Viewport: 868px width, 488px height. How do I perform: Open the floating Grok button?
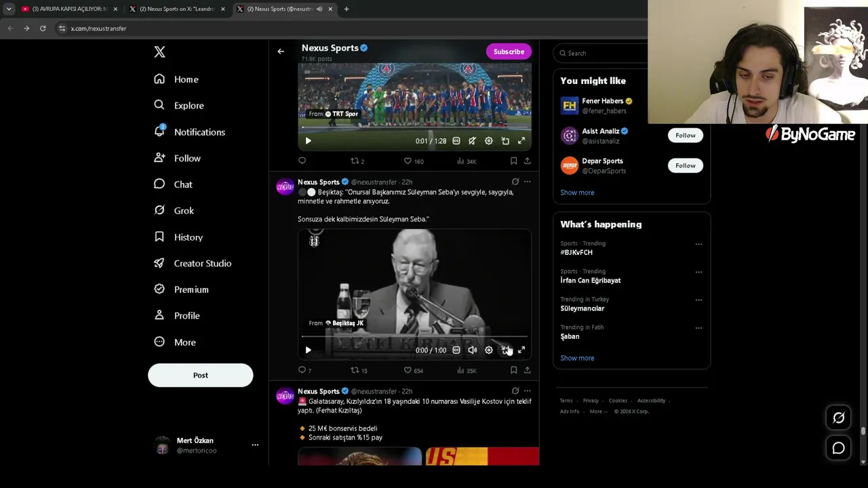click(x=839, y=418)
